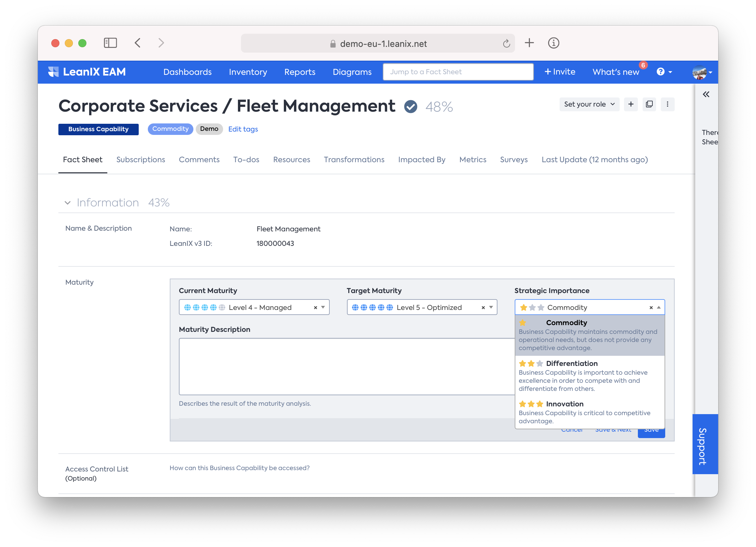Click the quality seal checkmark badge

(410, 107)
